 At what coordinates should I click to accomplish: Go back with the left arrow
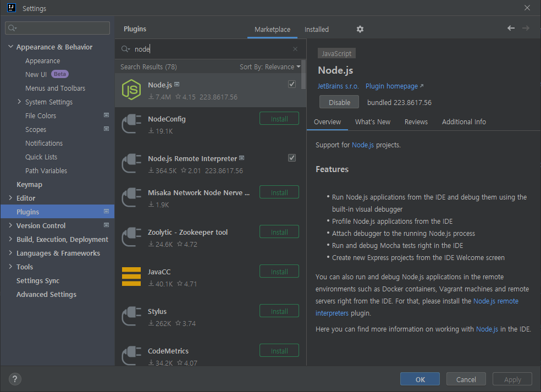(x=511, y=28)
